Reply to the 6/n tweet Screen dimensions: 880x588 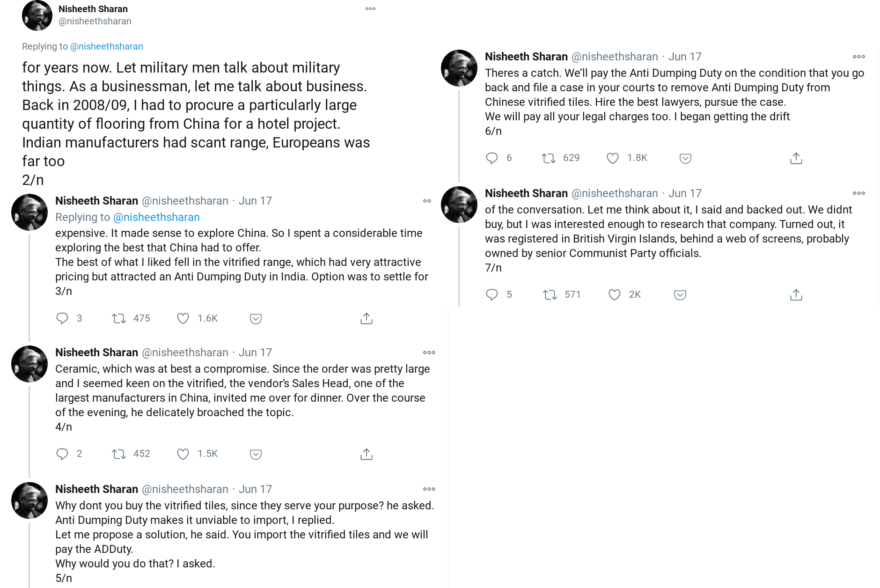click(492, 158)
